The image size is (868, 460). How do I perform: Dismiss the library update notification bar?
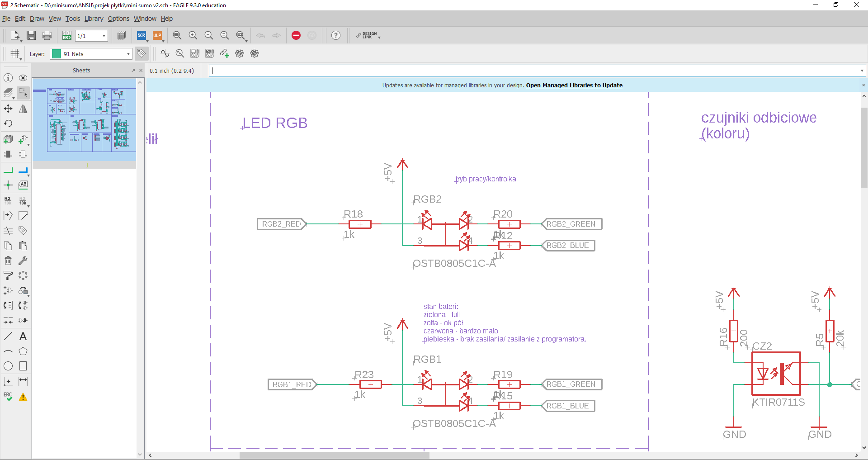[x=863, y=85]
